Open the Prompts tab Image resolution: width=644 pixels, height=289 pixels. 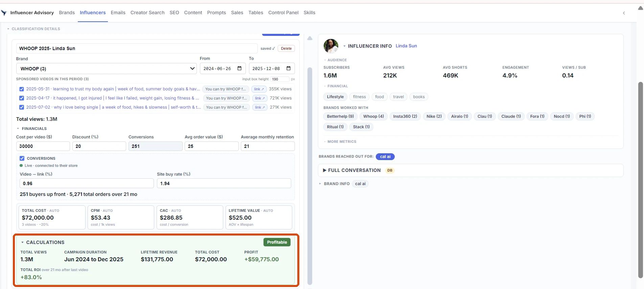coord(216,13)
